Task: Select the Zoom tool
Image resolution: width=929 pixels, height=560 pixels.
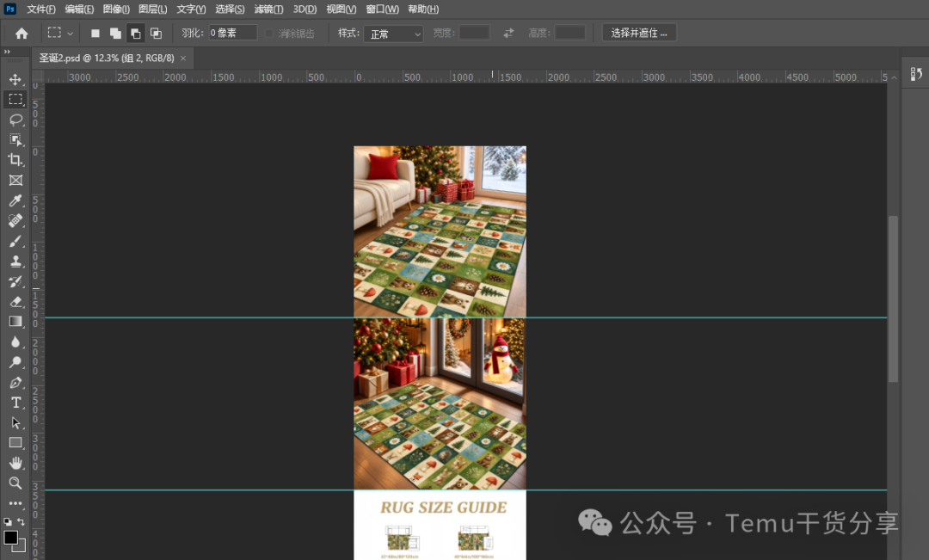Action: tap(15, 483)
